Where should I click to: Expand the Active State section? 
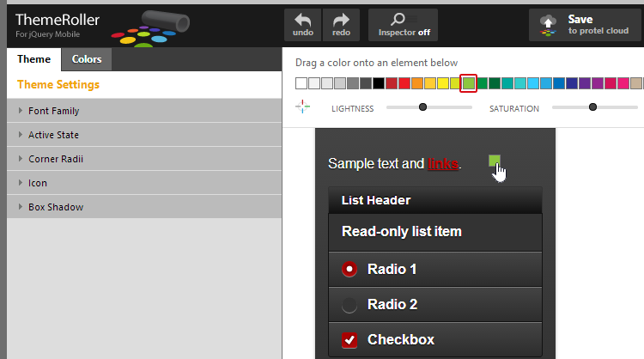[x=53, y=135]
